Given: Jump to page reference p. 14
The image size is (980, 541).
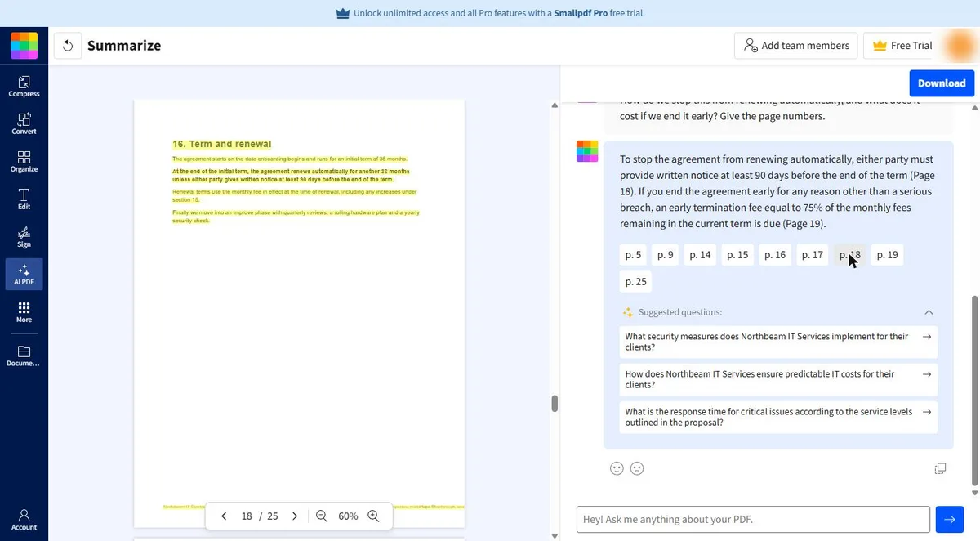Looking at the screenshot, I should click(x=700, y=255).
